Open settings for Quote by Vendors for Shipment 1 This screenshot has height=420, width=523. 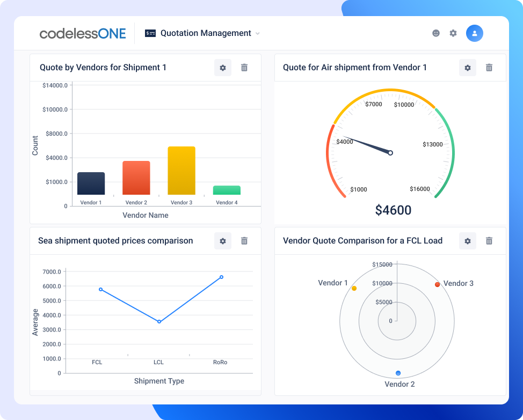[x=222, y=68]
